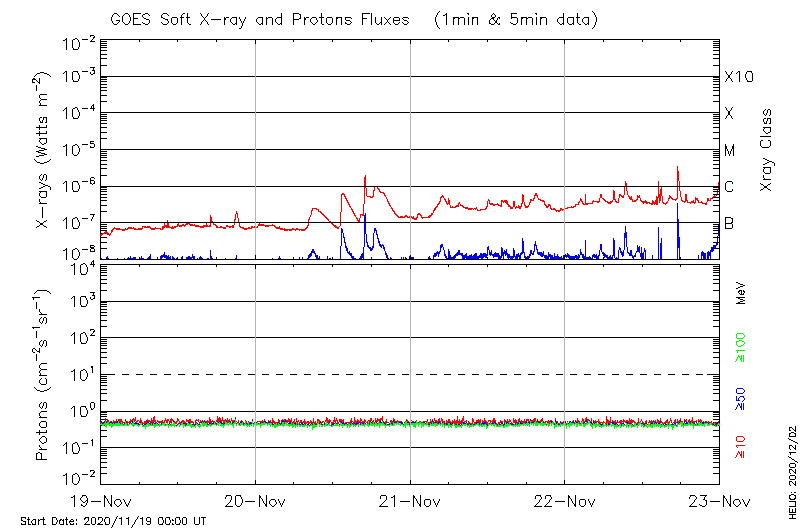Click the 20-Nov date label on the x-axis
The width and height of the screenshot is (800, 530).
pyautogui.click(x=255, y=500)
